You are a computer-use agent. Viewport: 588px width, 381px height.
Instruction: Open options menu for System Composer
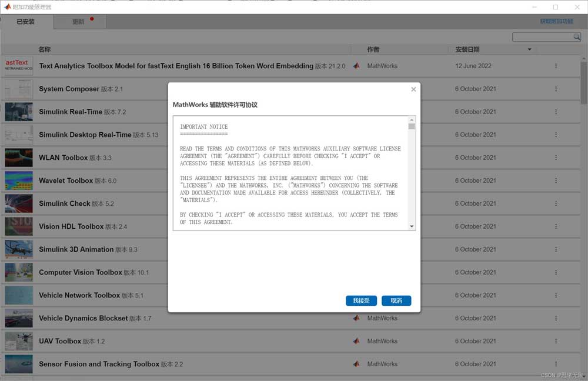click(556, 89)
